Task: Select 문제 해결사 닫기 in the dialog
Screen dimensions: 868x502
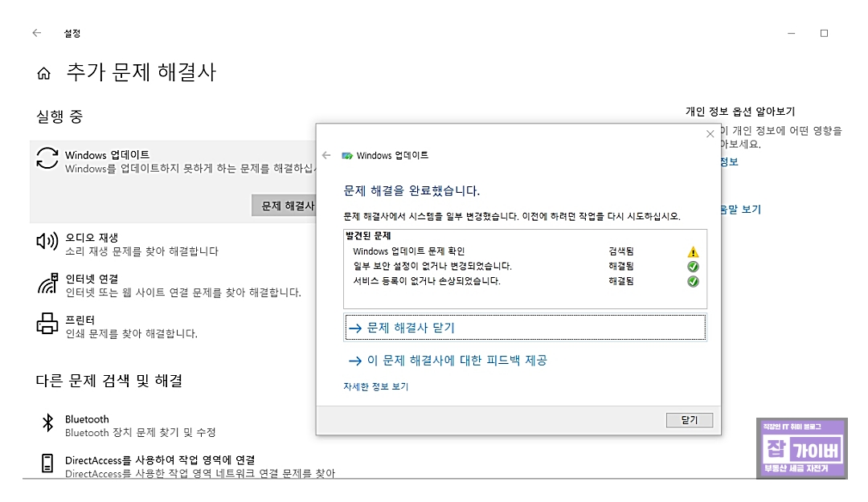Action: (x=408, y=327)
